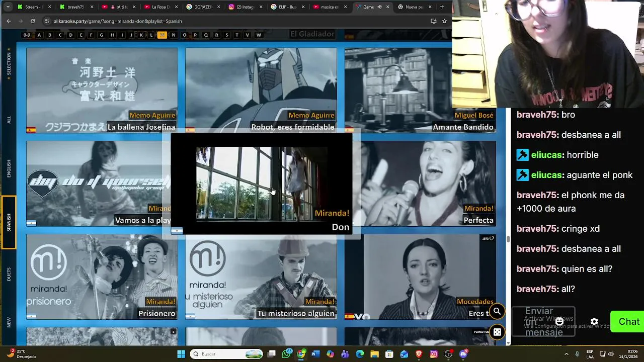Click the green Chat button
Viewport: 644px width, 362px height.
coord(628,322)
